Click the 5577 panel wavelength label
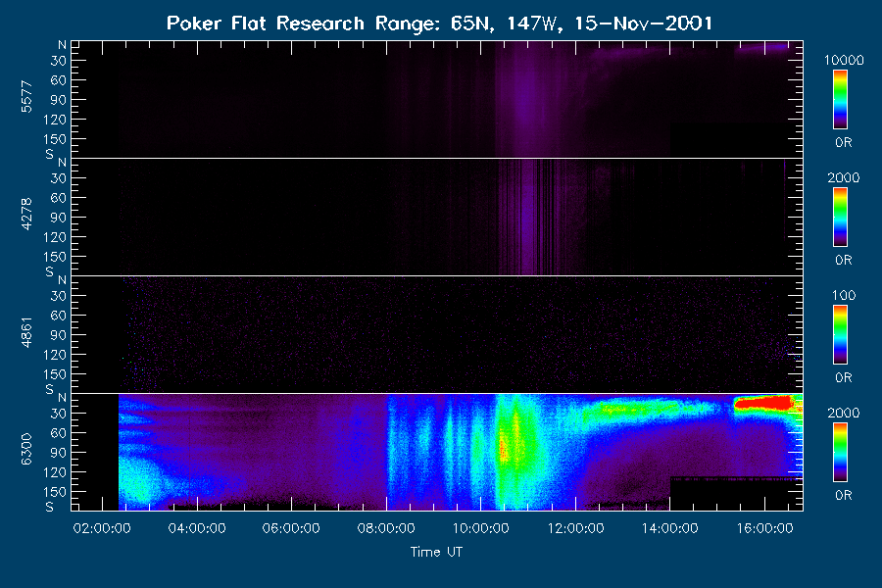This screenshot has width=882, height=588. click(26, 97)
